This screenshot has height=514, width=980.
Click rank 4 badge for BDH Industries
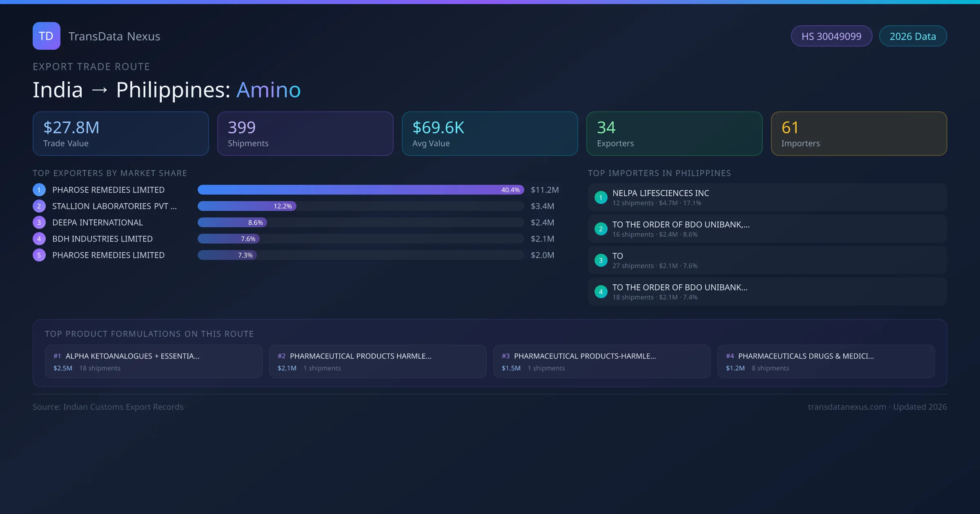(39, 239)
